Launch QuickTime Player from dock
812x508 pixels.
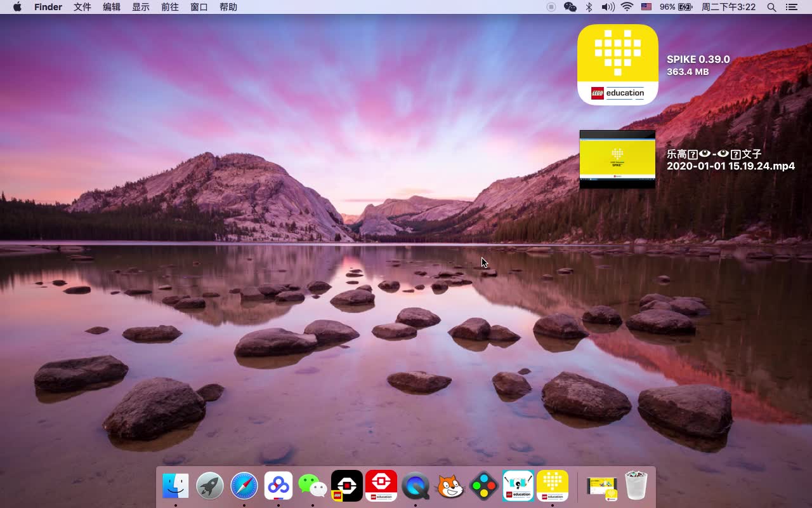(x=416, y=486)
